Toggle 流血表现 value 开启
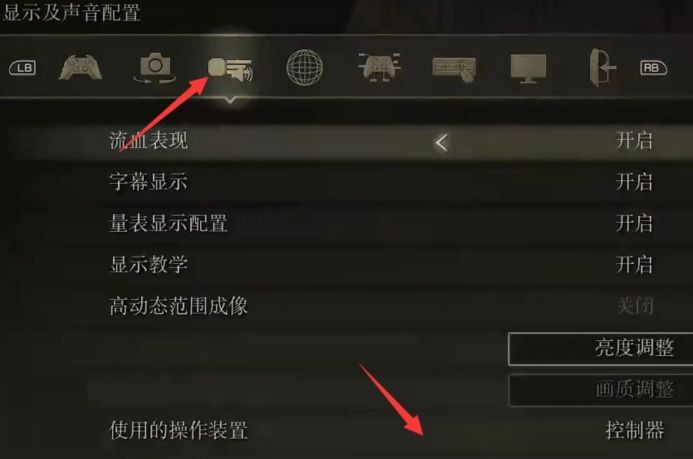Viewport: 693px width, 459px height. click(634, 141)
